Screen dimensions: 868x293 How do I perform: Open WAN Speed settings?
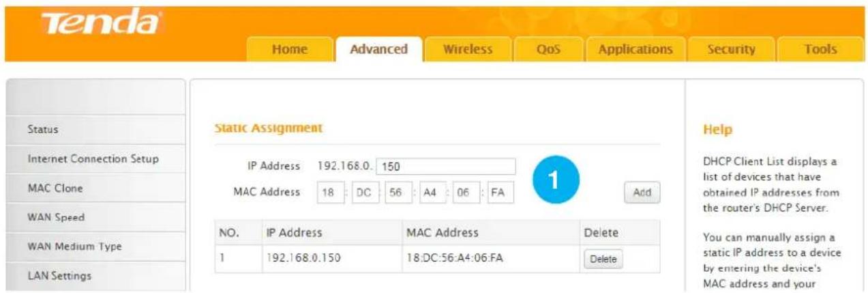(95, 217)
